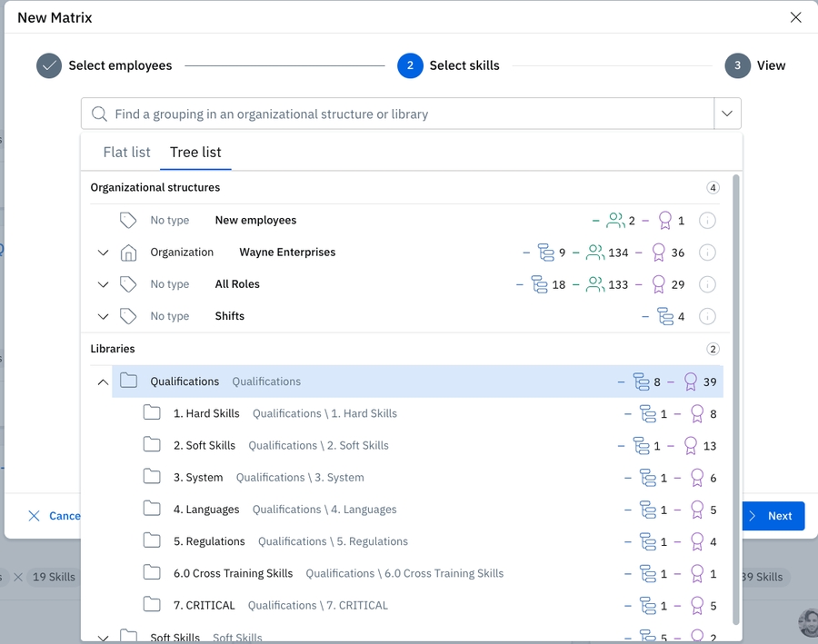Click the tag icon beside All Roles
The image size is (818, 644).
tap(128, 284)
